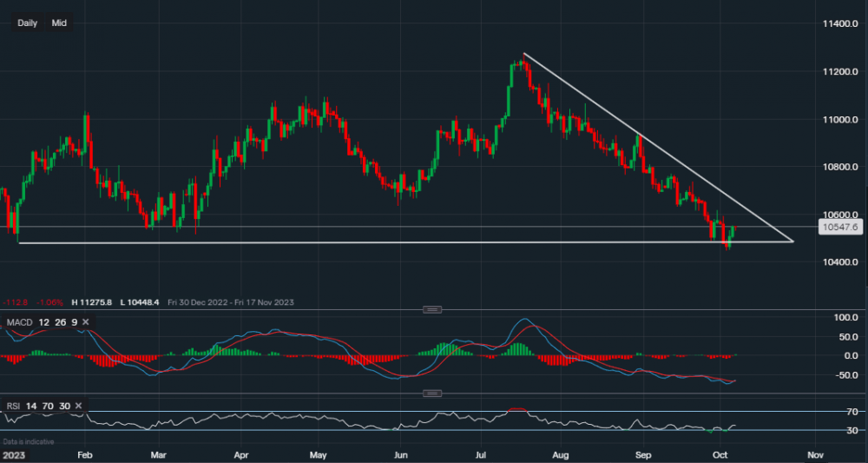
Task: Click the Jul marker on the time axis
Action: pos(481,454)
